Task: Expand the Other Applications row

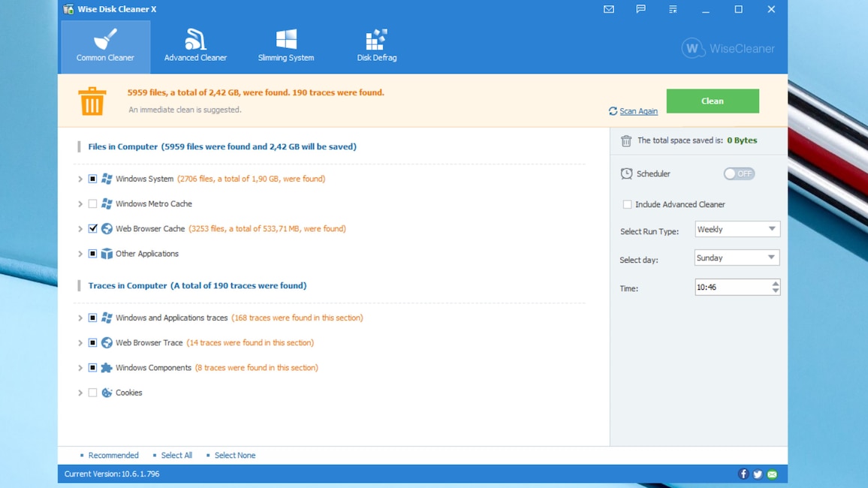Action: pos(80,254)
